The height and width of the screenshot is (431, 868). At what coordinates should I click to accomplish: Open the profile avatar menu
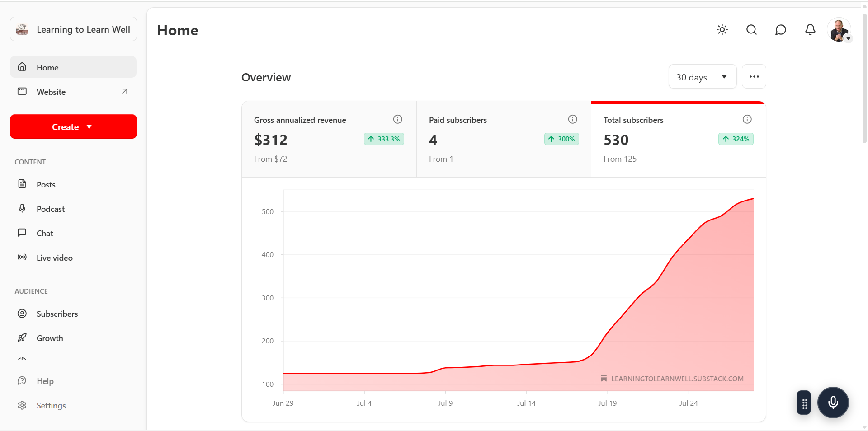839,30
